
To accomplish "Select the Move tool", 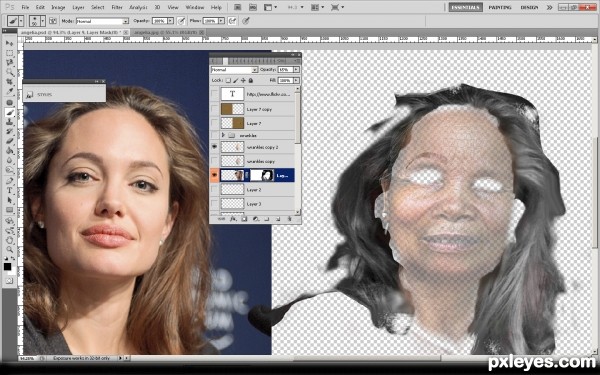I will (9, 43).
